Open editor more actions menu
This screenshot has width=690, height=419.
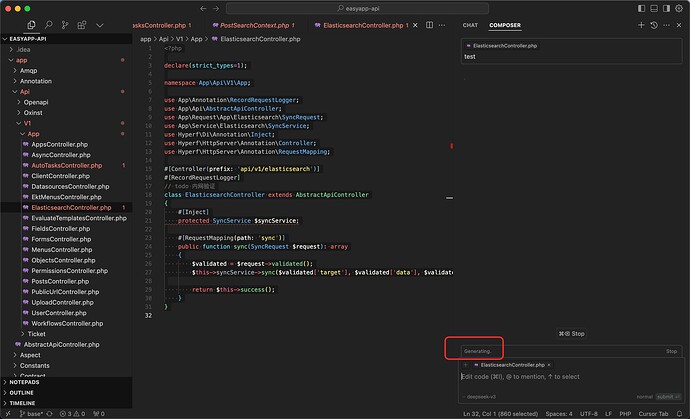(x=442, y=25)
